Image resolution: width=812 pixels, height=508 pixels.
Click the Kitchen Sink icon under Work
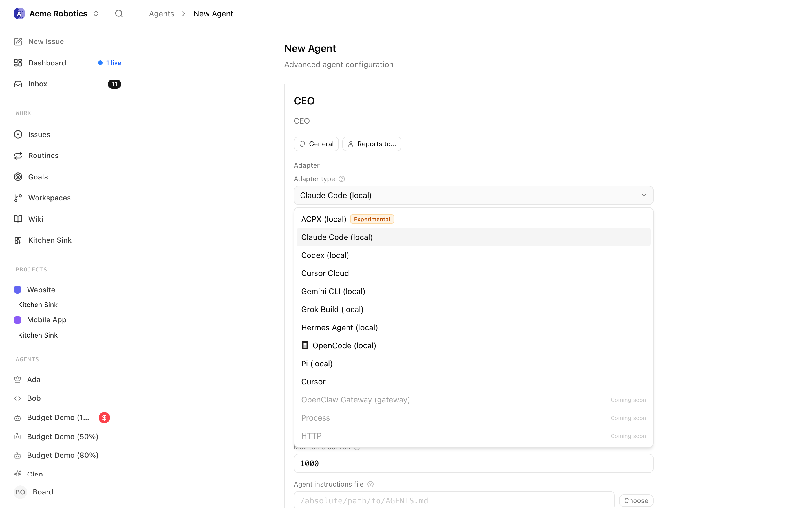coord(18,240)
